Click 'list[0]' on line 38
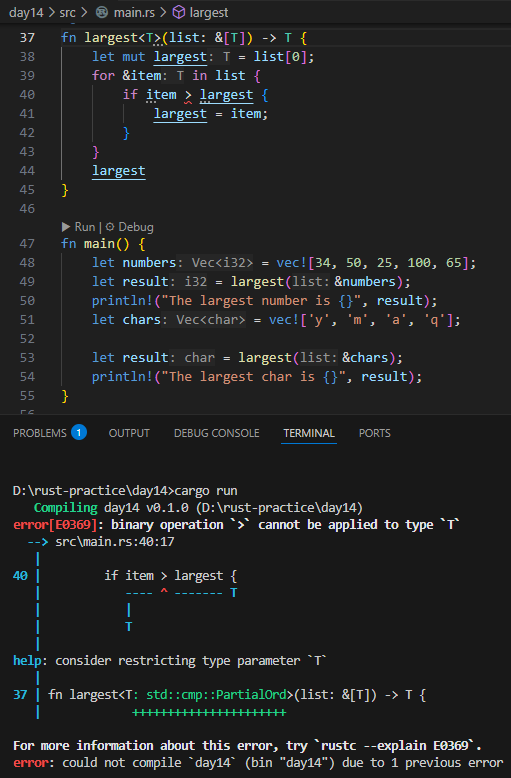Screen dimensions: 511x778 coord(280,57)
